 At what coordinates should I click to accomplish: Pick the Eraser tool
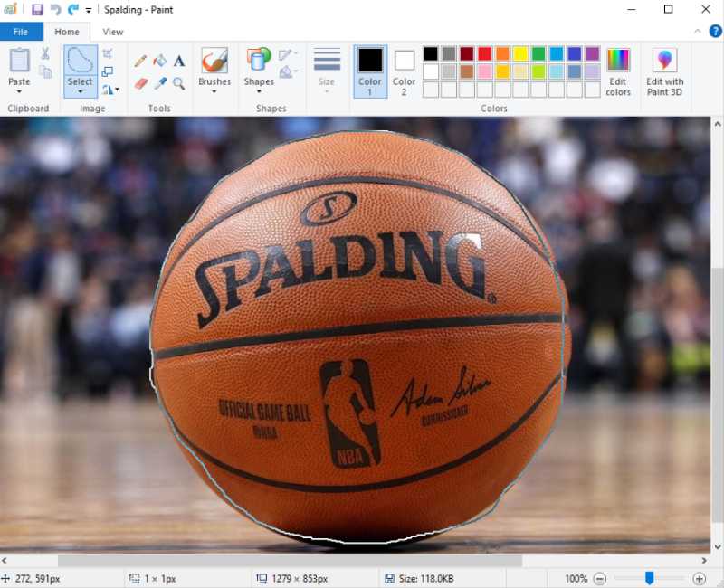click(x=141, y=83)
